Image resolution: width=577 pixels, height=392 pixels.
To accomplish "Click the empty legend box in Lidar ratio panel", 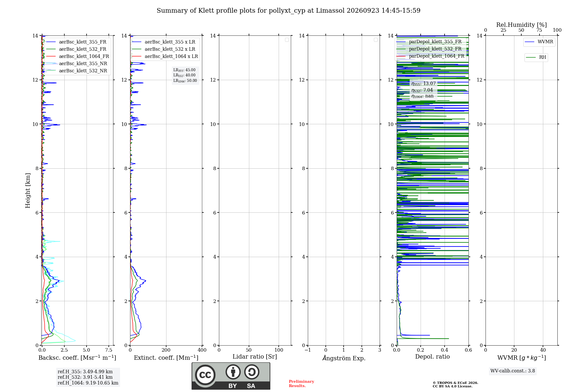I will click(287, 40).
